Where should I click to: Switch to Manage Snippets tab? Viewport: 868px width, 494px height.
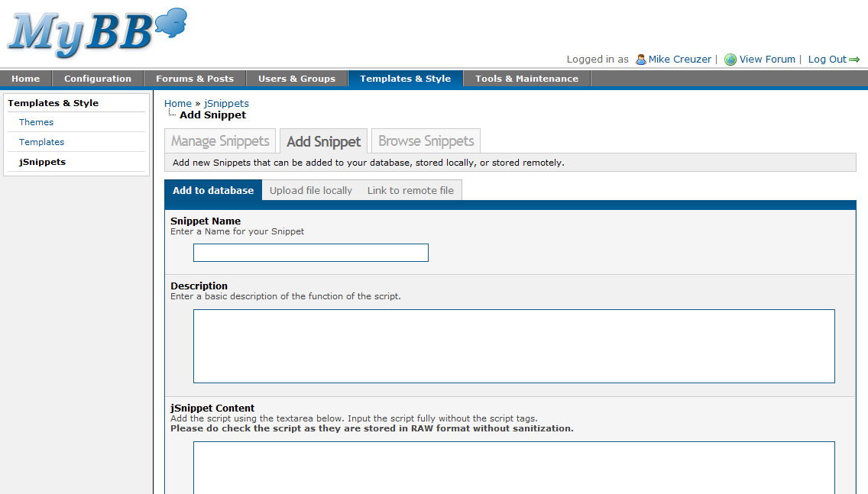click(220, 141)
